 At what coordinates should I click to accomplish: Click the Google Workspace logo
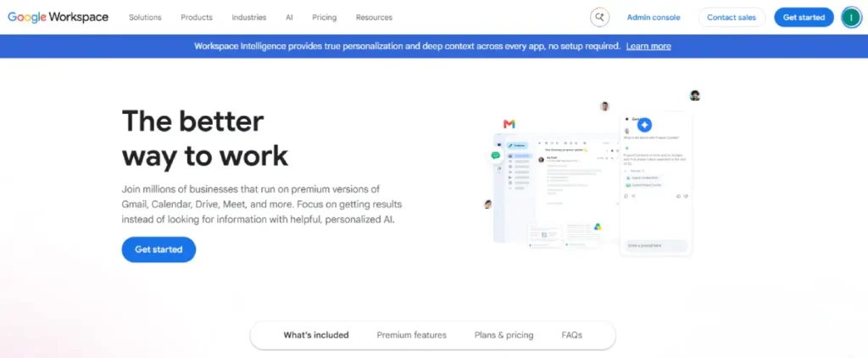click(x=58, y=17)
